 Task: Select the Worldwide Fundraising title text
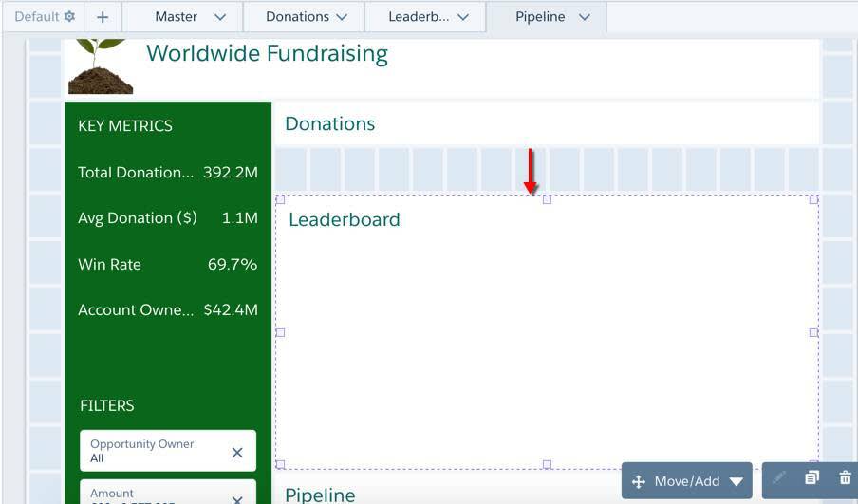click(267, 54)
